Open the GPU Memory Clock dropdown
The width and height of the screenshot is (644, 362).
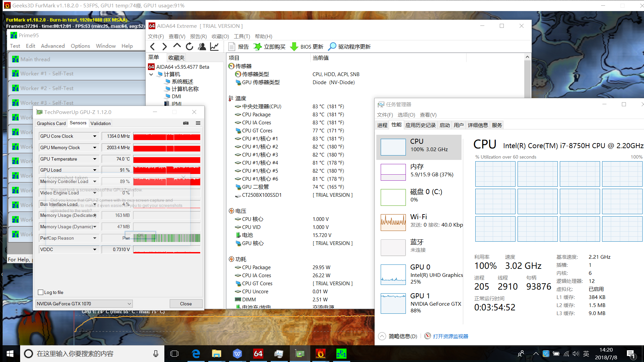(x=95, y=147)
